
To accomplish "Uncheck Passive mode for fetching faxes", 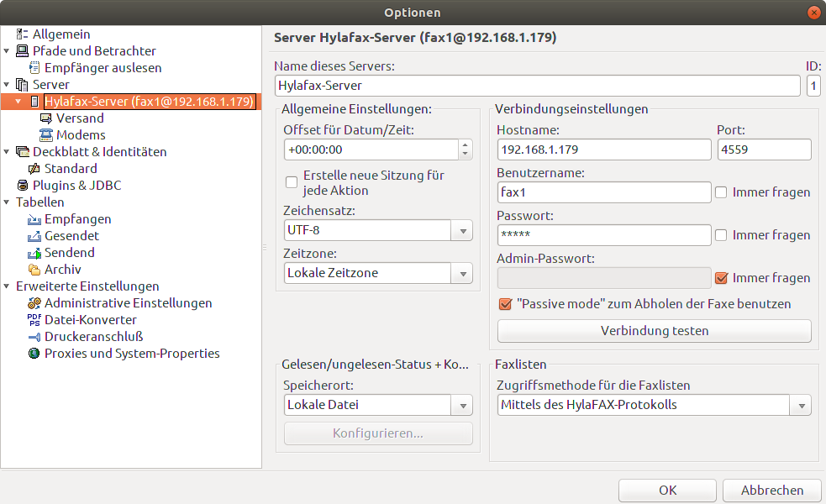I will tap(505, 304).
